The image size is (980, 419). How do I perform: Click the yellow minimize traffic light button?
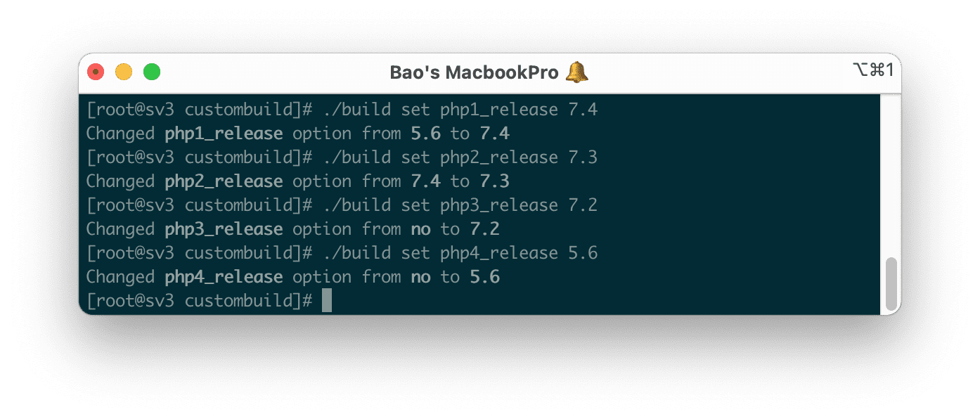click(124, 71)
